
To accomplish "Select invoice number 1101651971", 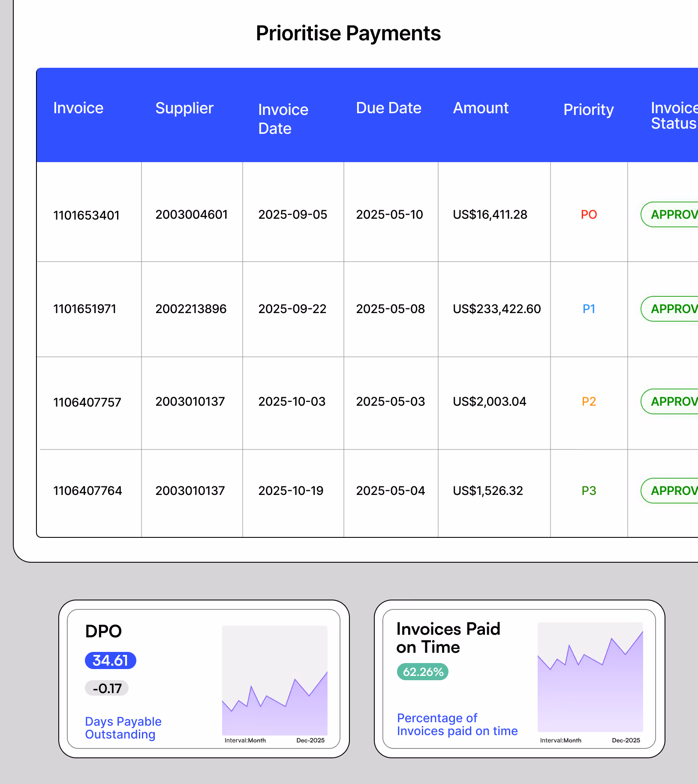I will click(85, 309).
